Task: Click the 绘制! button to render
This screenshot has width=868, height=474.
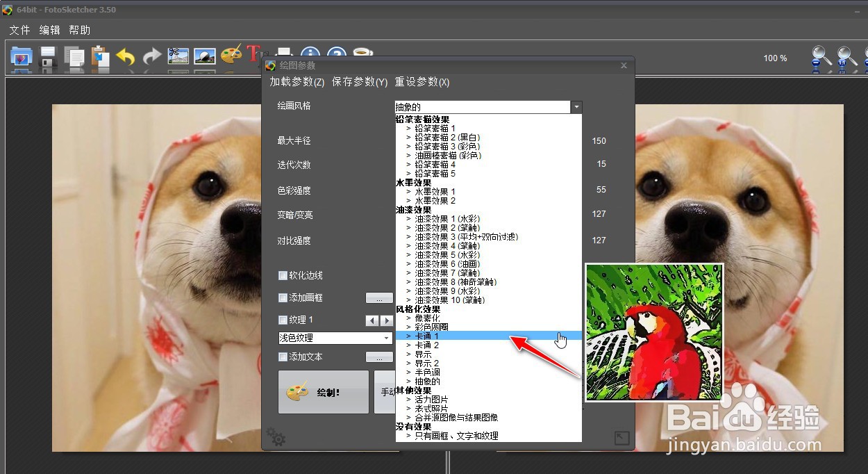Action: [323, 392]
